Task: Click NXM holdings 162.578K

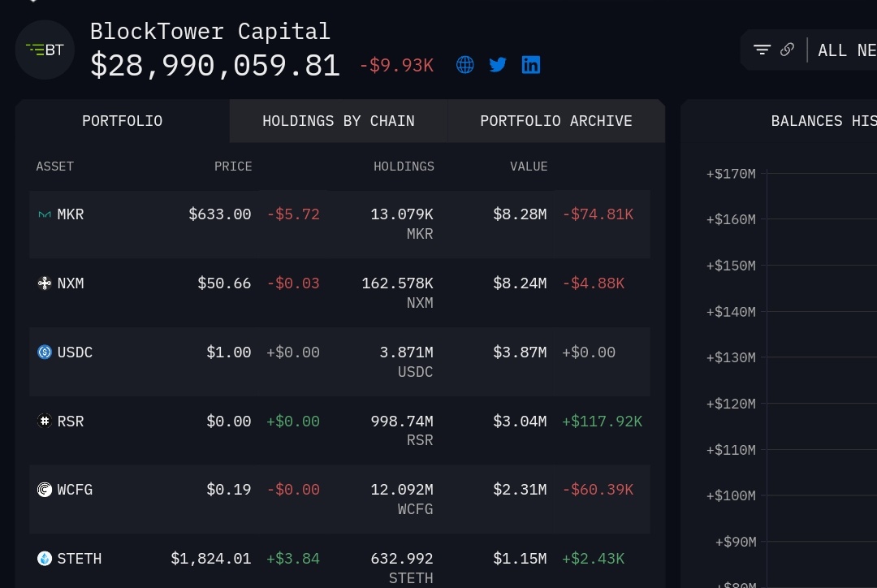Action: (x=397, y=283)
